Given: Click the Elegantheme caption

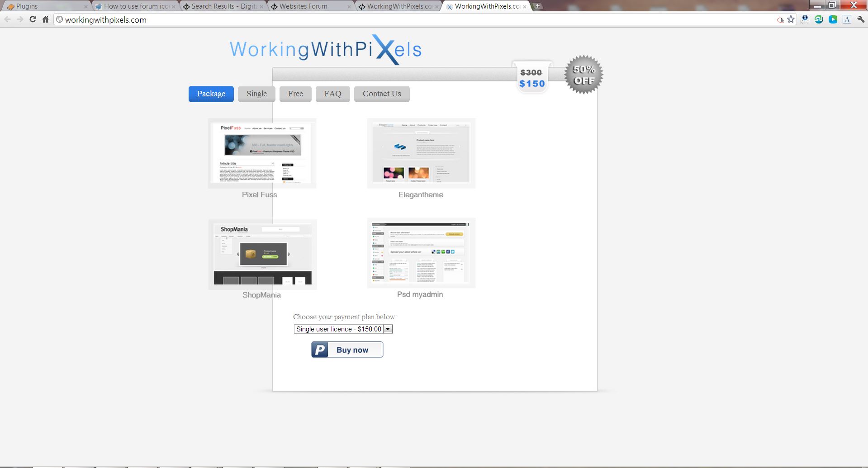Looking at the screenshot, I should click(x=421, y=195).
